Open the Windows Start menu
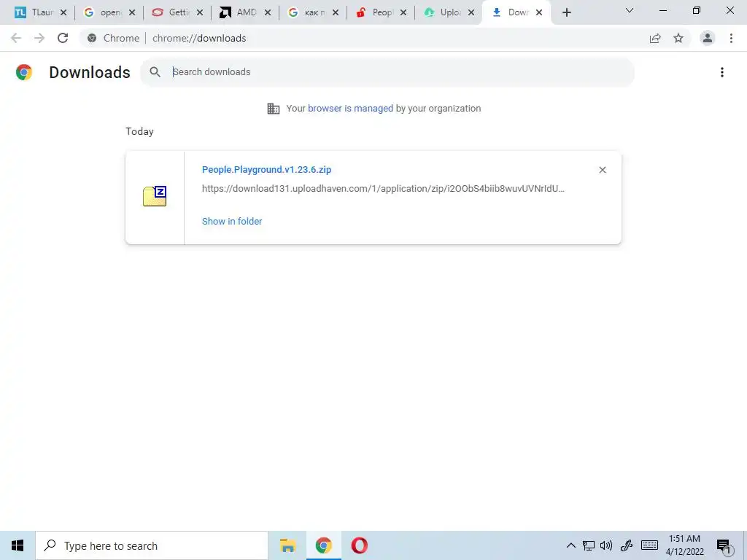Screen dimensions: 747x560 coord(18,545)
